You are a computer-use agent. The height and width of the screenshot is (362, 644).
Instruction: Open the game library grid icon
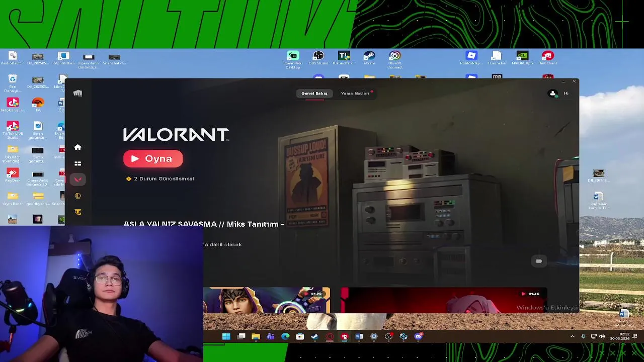[x=77, y=163]
